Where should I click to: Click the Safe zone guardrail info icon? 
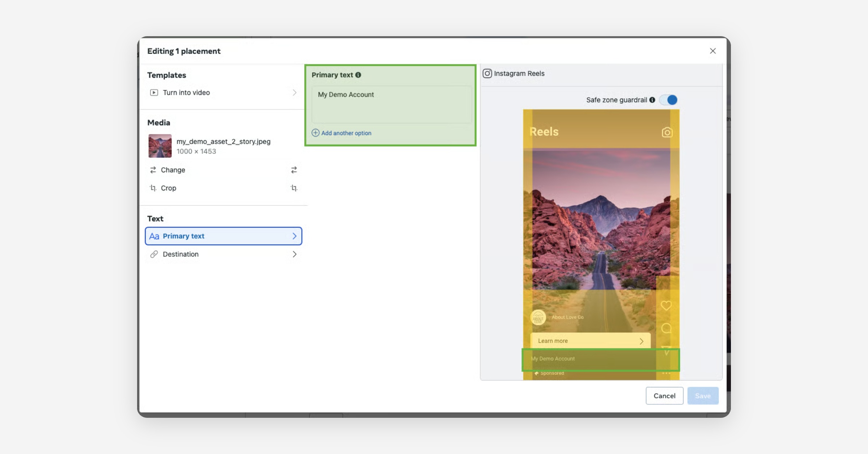652,100
